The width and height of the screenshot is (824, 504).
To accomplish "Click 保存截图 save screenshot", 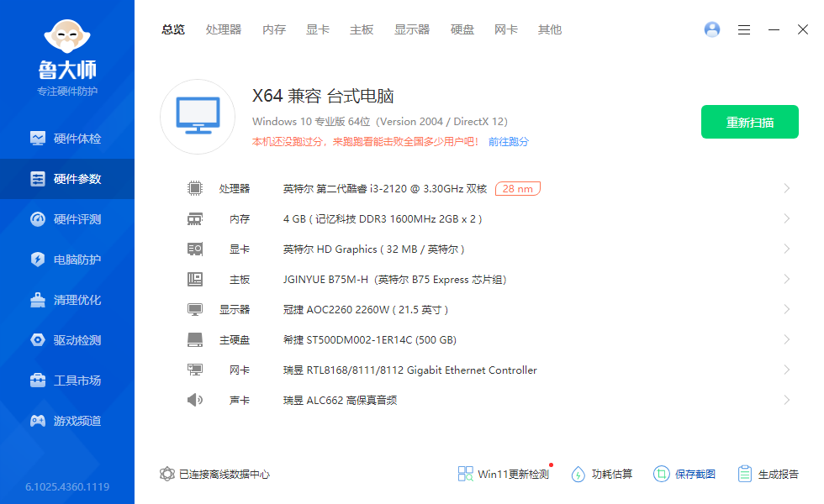I will click(x=685, y=474).
